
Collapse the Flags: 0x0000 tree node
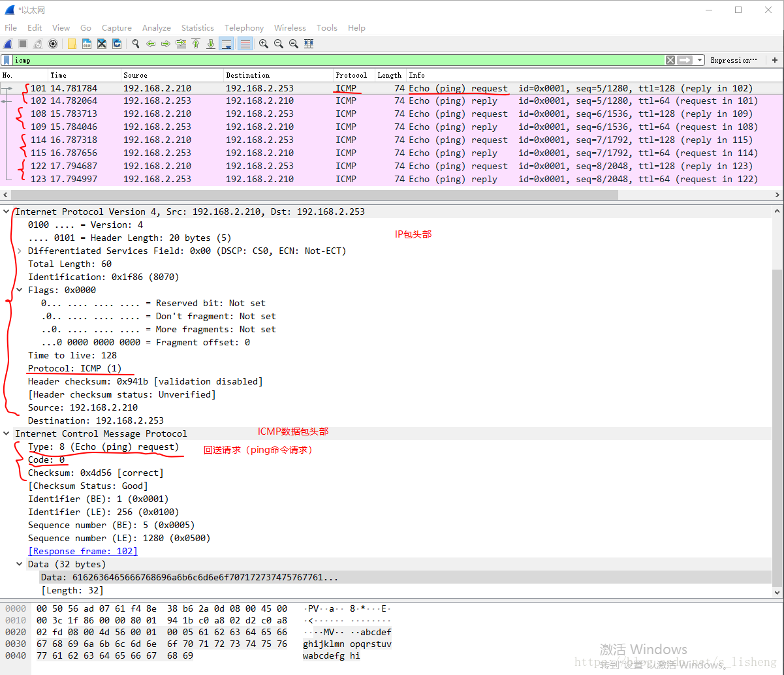coord(20,290)
